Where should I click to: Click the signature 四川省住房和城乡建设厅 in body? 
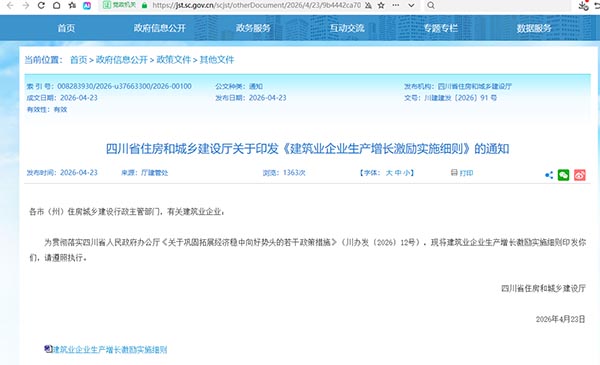click(x=543, y=288)
